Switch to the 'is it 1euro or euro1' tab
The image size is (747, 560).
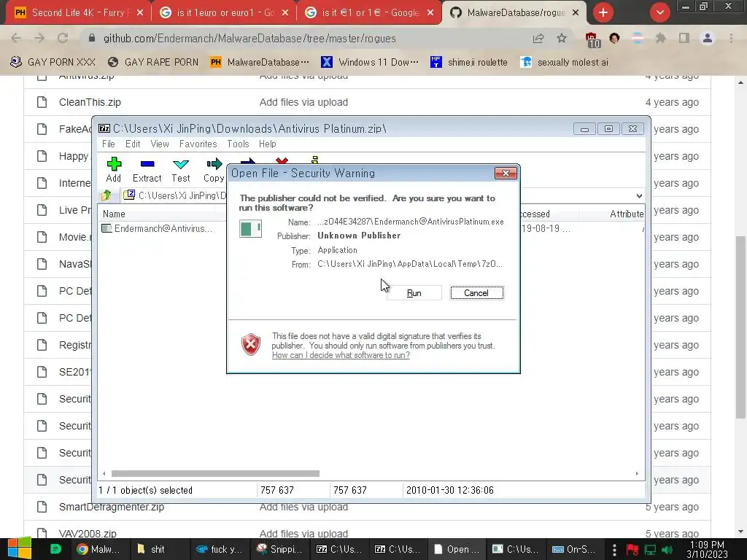[x=222, y=13]
